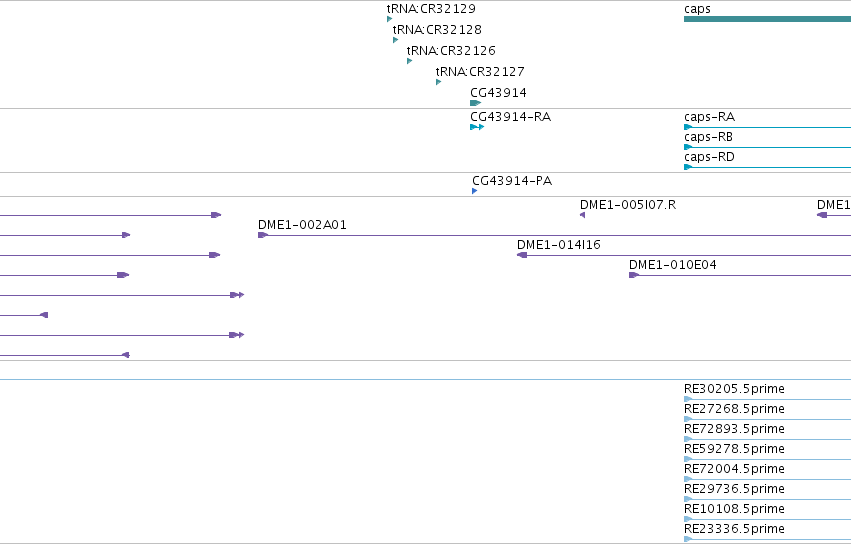Click the tRNA:CR32128 gene label

437,29
